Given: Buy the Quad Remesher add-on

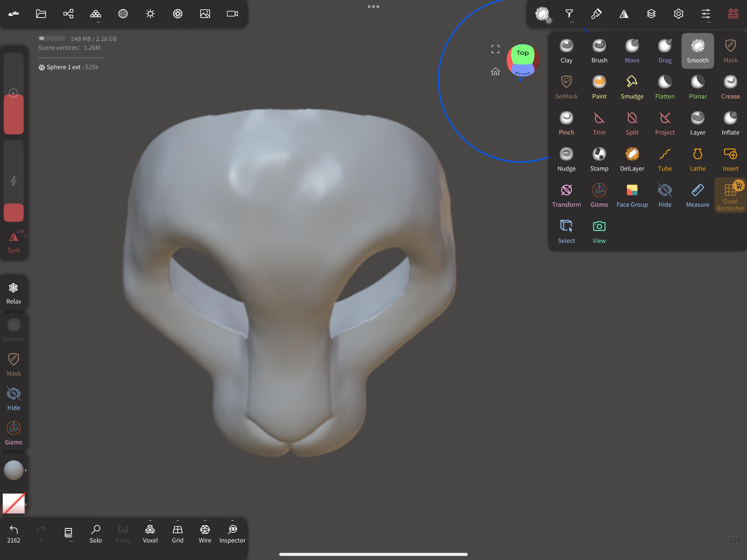Looking at the screenshot, I should coord(730,196).
